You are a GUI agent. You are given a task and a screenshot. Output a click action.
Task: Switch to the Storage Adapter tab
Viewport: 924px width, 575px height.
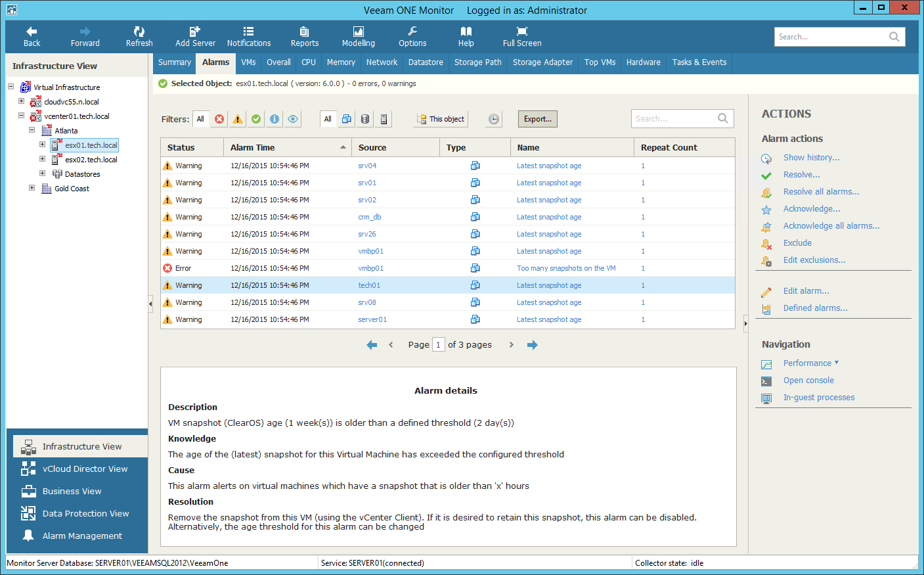click(x=542, y=62)
